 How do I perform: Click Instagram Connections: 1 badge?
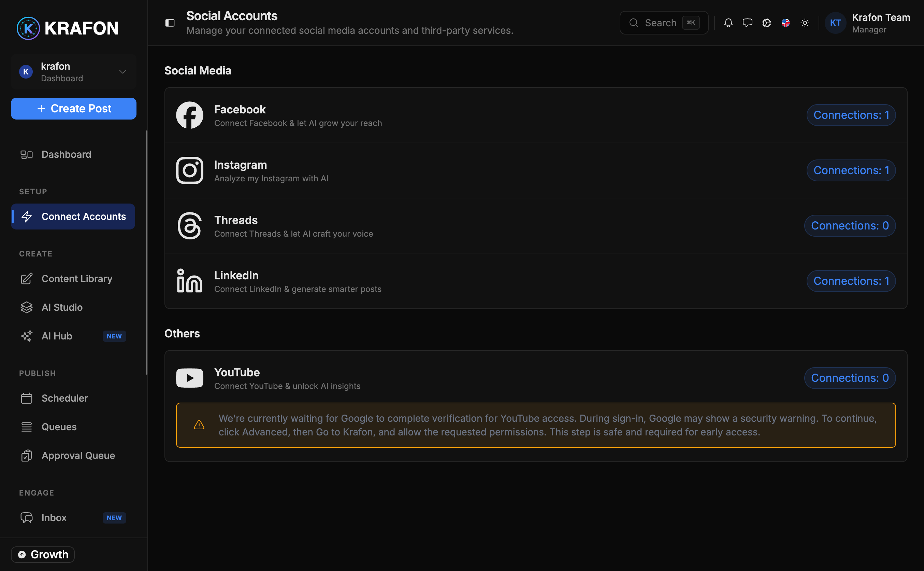point(851,170)
